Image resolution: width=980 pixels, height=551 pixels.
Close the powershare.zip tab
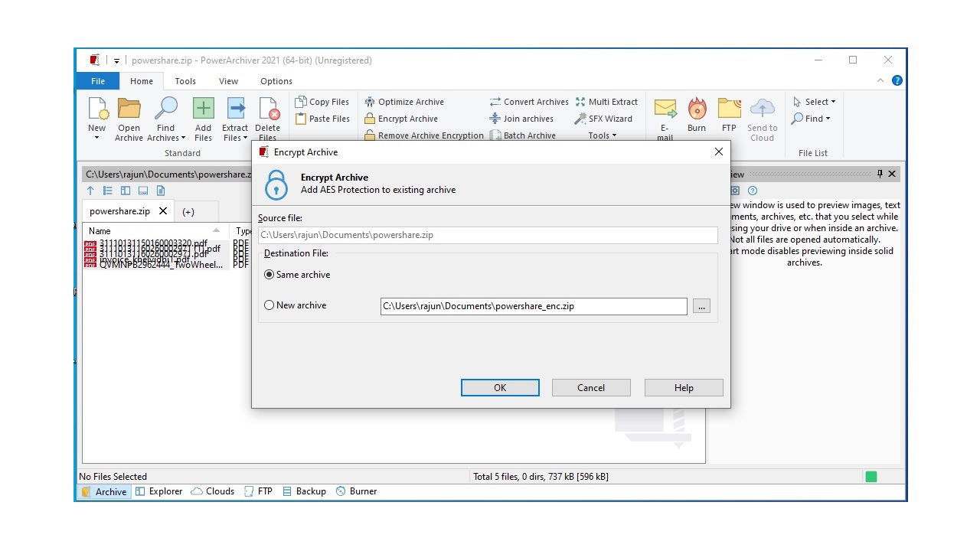(163, 211)
